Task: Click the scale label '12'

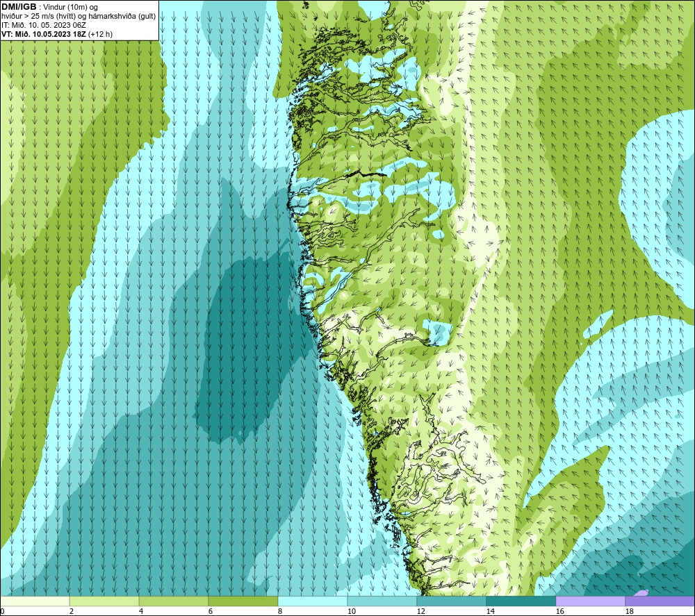Action: pyautogui.click(x=420, y=612)
